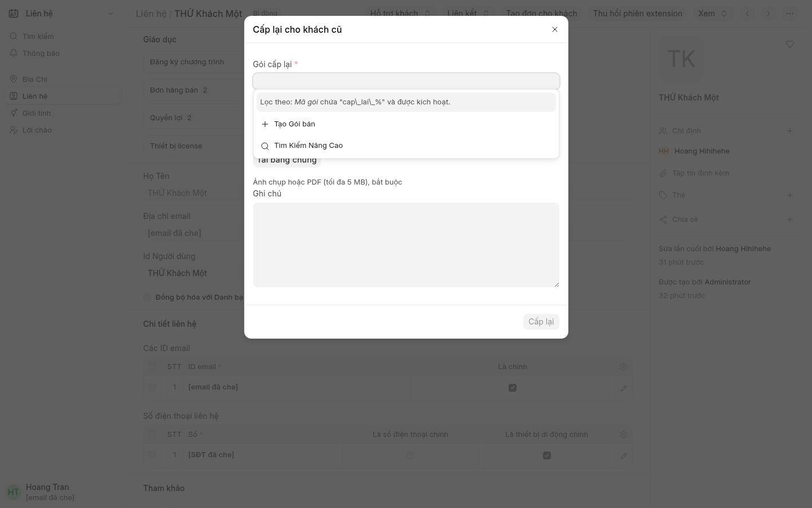The height and width of the screenshot is (508, 812).
Task: Select row 1 checkbox in Các ID email table
Action: tap(152, 387)
